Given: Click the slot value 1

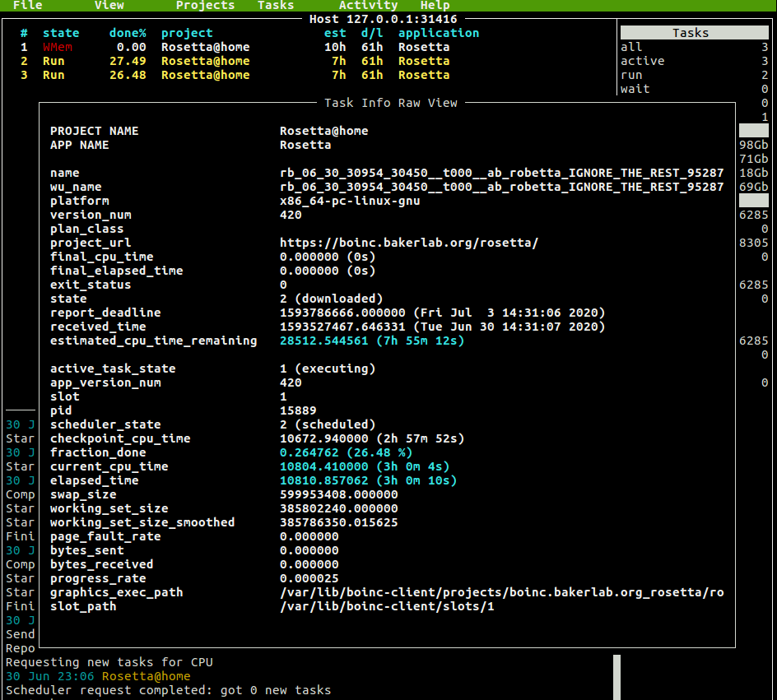Looking at the screenshot, I should point(283,396).
